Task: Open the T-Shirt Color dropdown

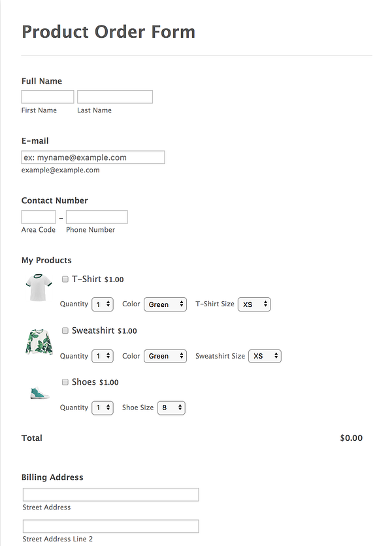Action: pos(165,304)
